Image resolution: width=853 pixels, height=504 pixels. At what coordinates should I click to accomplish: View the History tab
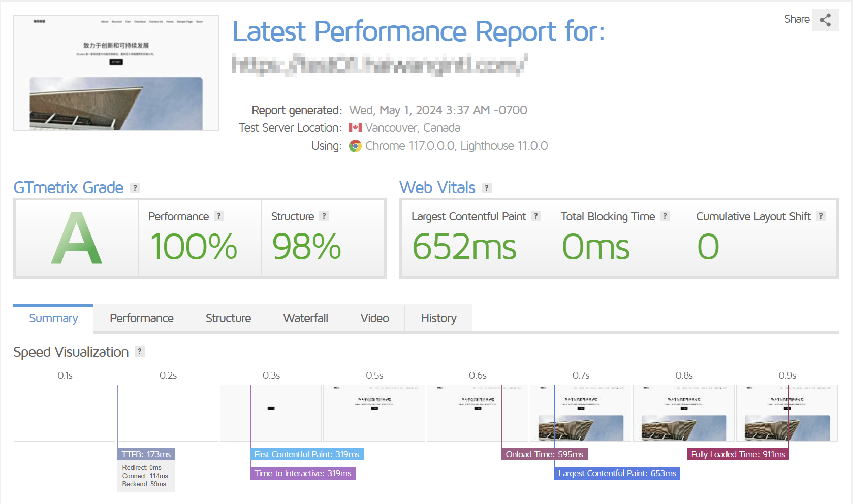coord(438,318)
